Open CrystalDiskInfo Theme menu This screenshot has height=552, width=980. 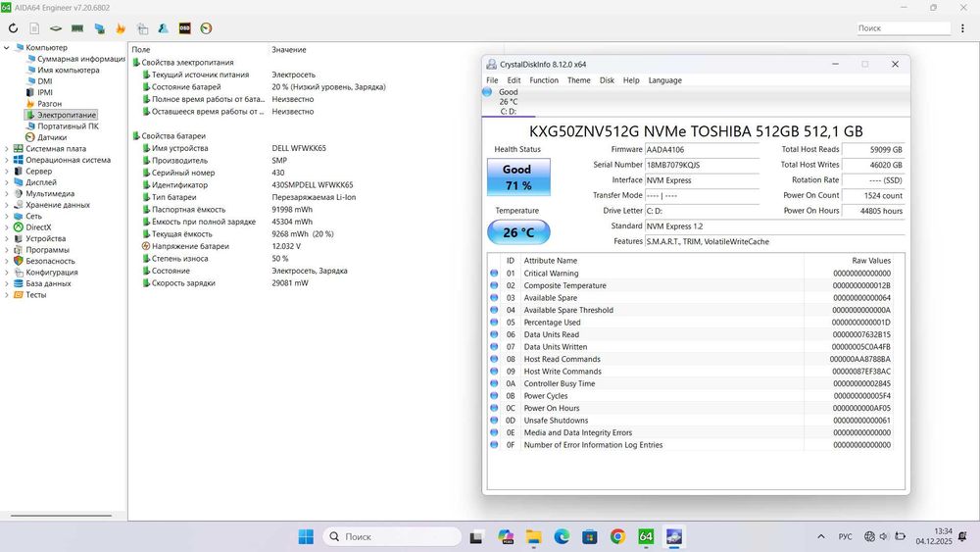(x=579, y=80)
